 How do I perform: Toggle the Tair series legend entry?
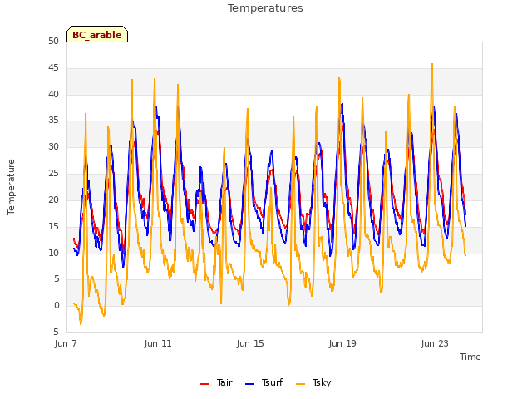[216, 382]
